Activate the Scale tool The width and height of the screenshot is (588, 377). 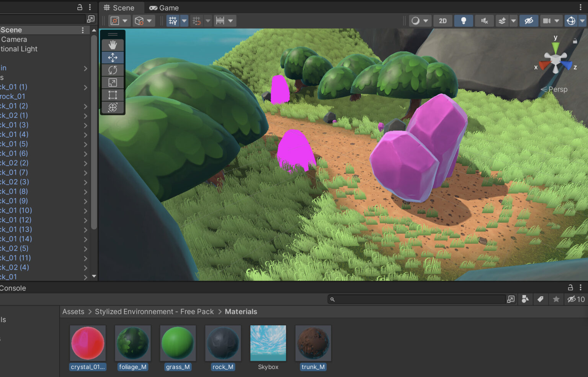pyautogui.click(x=113, y=82)
